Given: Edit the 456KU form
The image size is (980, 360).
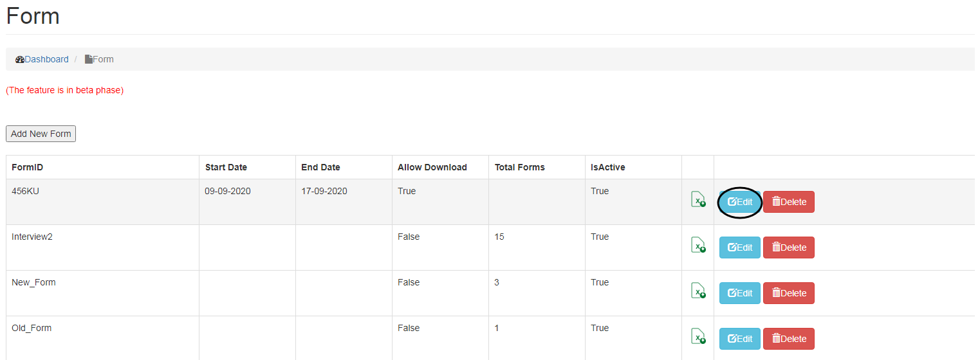Looking at the screenshot, I should point(739,202).
